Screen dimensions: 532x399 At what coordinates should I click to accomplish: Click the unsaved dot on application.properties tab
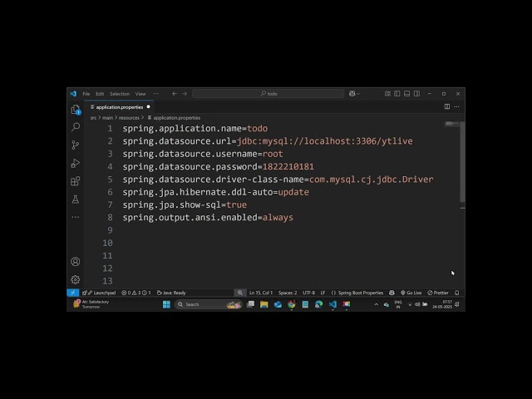pyautogui.click(x=148, y=107)
